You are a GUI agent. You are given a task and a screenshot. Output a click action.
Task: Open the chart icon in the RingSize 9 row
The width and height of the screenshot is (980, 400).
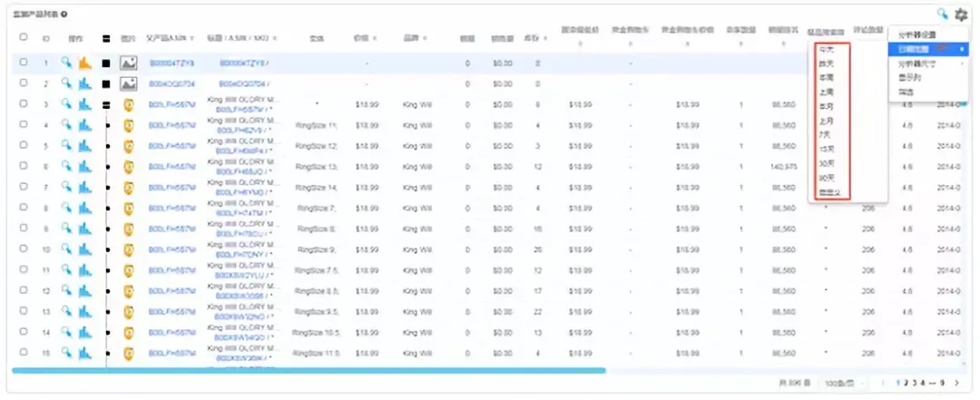(x=85, y=249)
